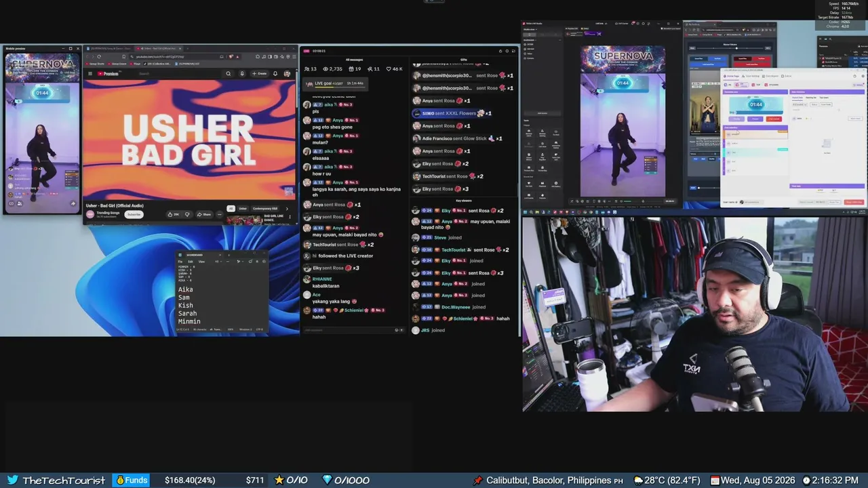Image resolution: width=868 pixels, height=488 pixels.
Task: Select the All filter chip on YouTube
Action: click(231, 209)
